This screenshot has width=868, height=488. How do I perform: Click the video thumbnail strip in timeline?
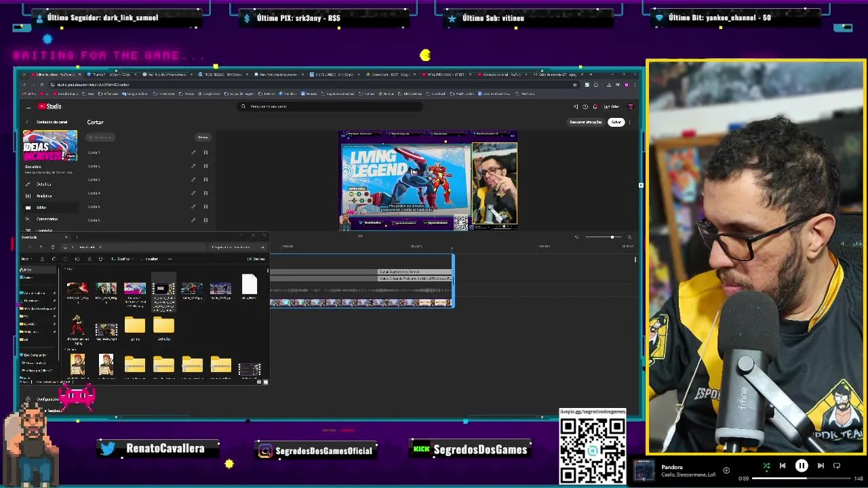click(361, 303)
